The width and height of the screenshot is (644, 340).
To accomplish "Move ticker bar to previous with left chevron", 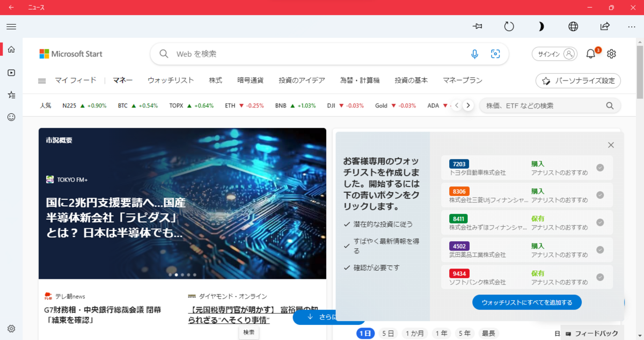I will point(457,106).
